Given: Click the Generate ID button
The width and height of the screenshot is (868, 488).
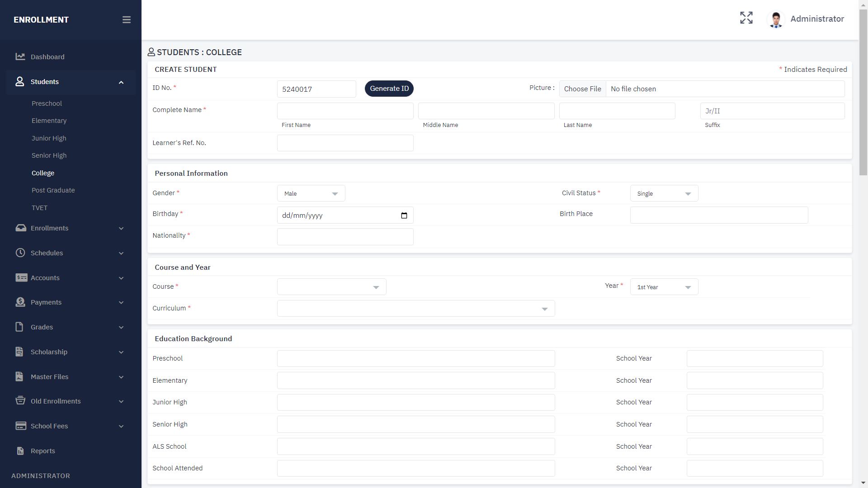Looking at the screenshot, I should (389, 89).
